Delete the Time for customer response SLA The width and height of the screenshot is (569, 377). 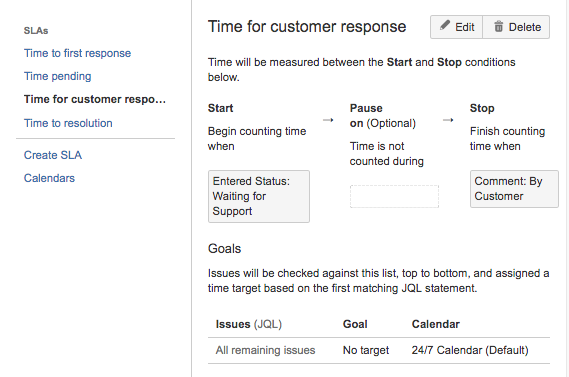pos(516,27)
